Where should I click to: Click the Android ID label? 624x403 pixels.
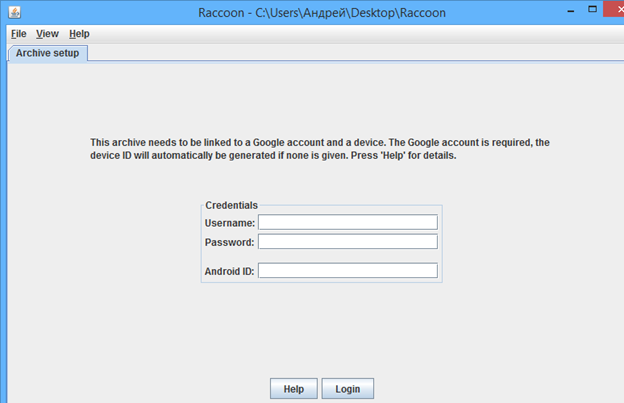230,270
